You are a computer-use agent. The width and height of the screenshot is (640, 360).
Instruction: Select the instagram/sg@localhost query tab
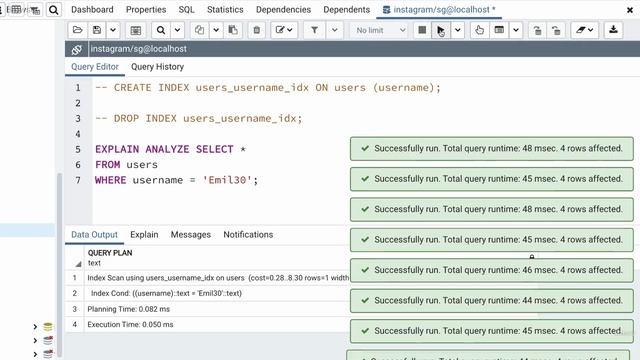point(439,9)
